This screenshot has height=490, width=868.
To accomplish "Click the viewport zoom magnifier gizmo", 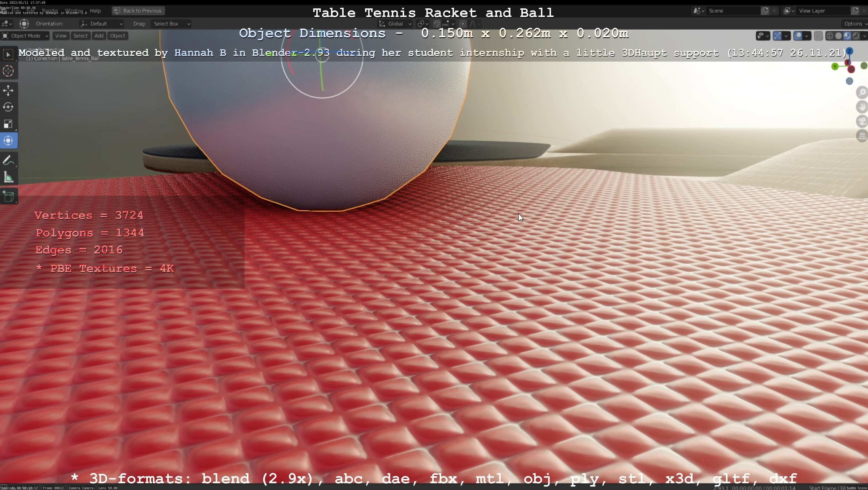I will click(862, 93).
